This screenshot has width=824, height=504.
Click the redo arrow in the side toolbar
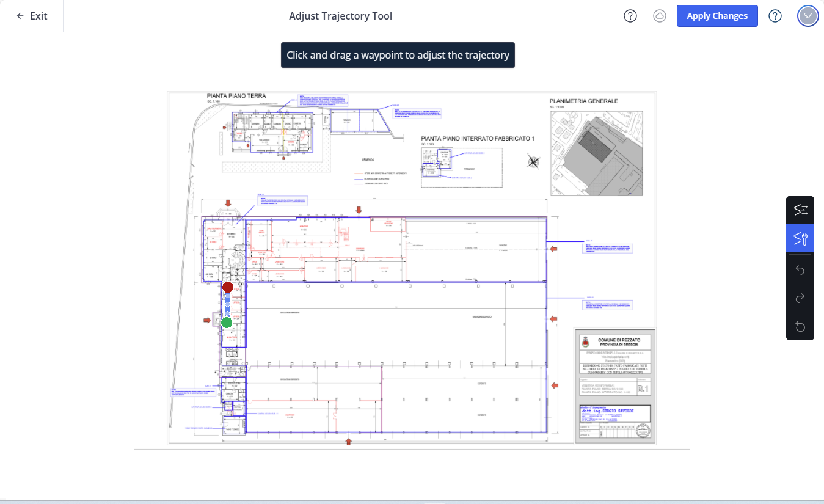[800, 298]
